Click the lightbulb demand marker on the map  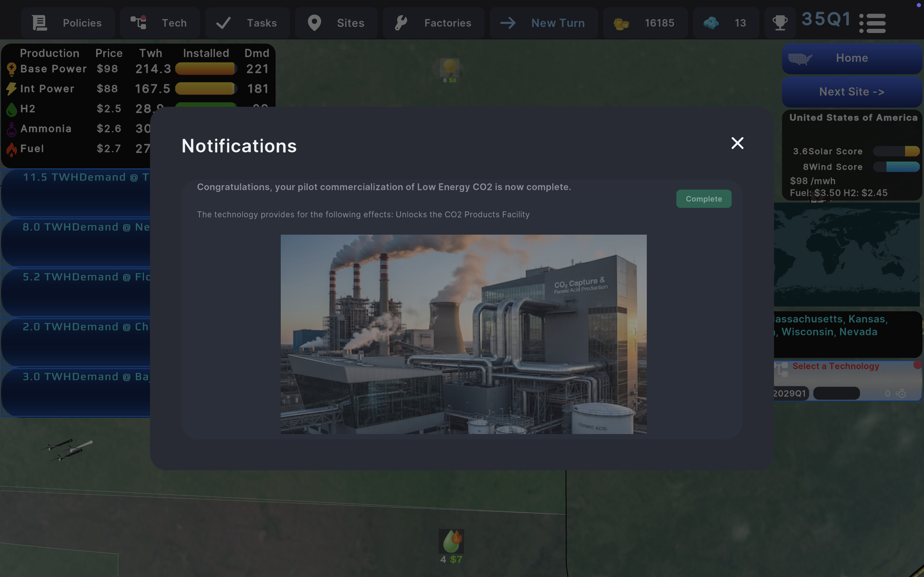coord(450,68)
